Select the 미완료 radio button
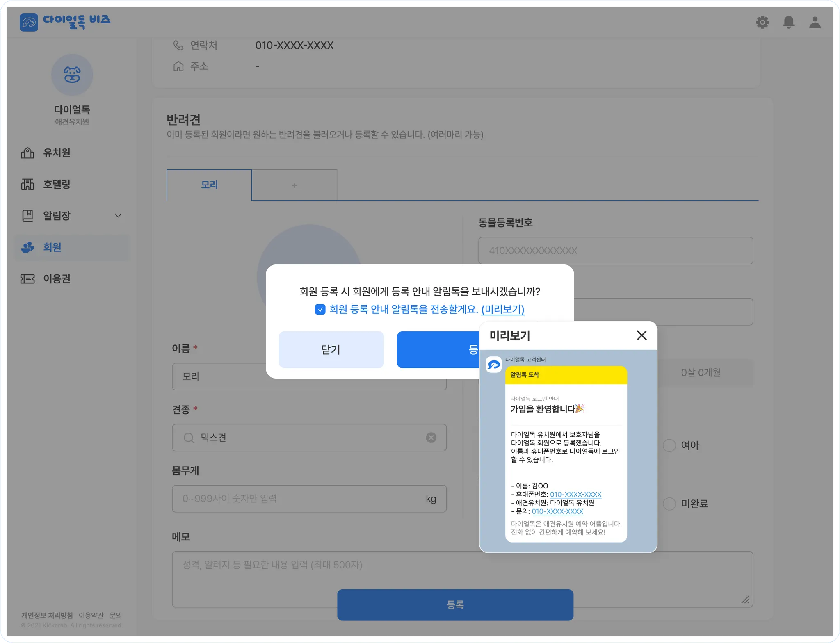Screen dimensions: 840x643 (x=669, y=504)
